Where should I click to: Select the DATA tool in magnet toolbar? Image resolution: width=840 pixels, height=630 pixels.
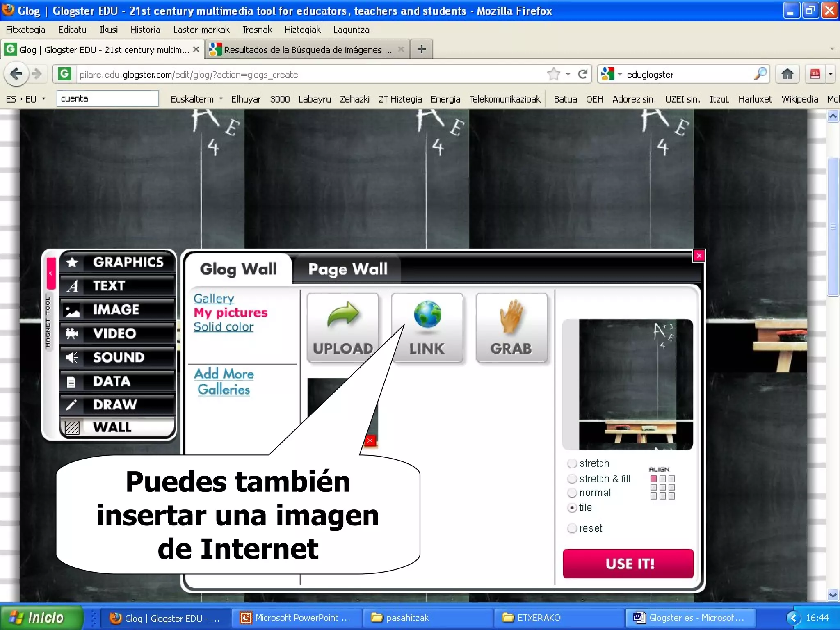pos(117,381)
